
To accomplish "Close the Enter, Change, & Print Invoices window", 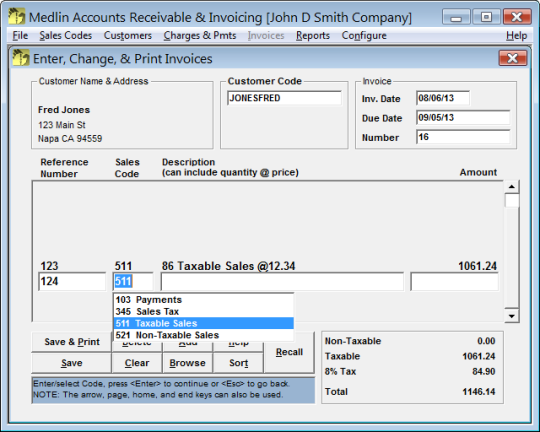I will pyautogui.click(x=512, y=58).
